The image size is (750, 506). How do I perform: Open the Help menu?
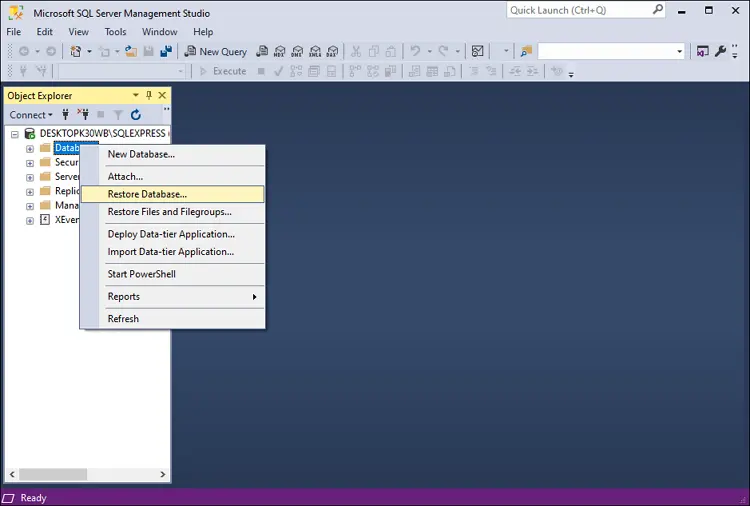pyautogui.click(x=203, y=32)
